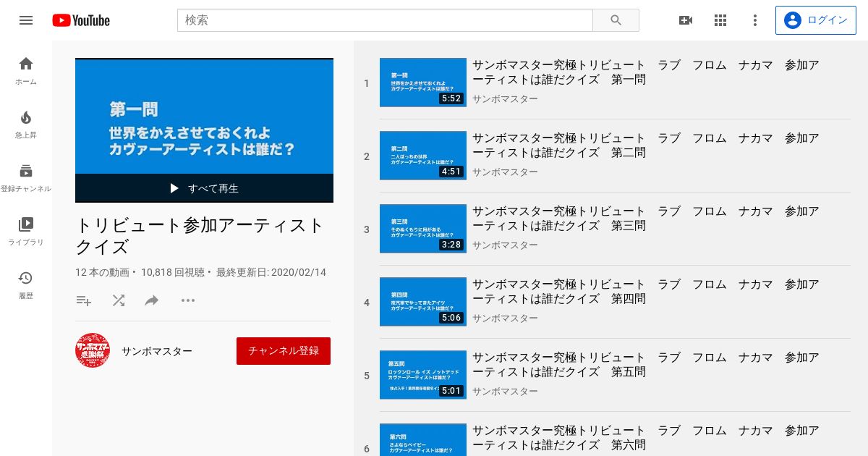Click サンボマスター under the 第五問 video

[505, 392]
